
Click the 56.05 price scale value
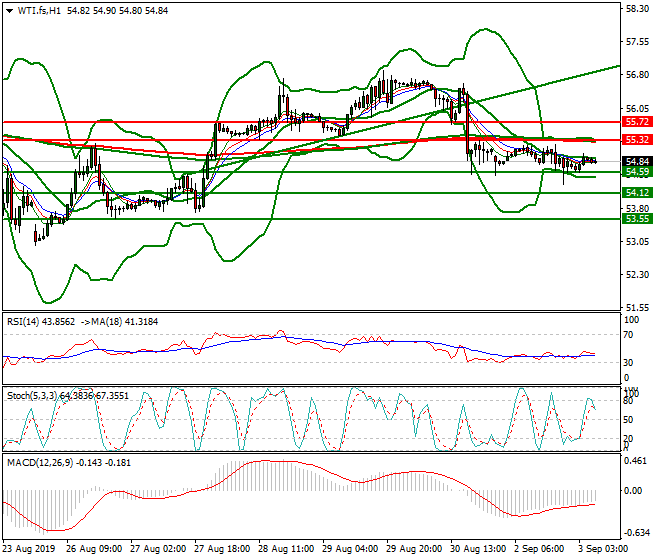coord(637,109)
